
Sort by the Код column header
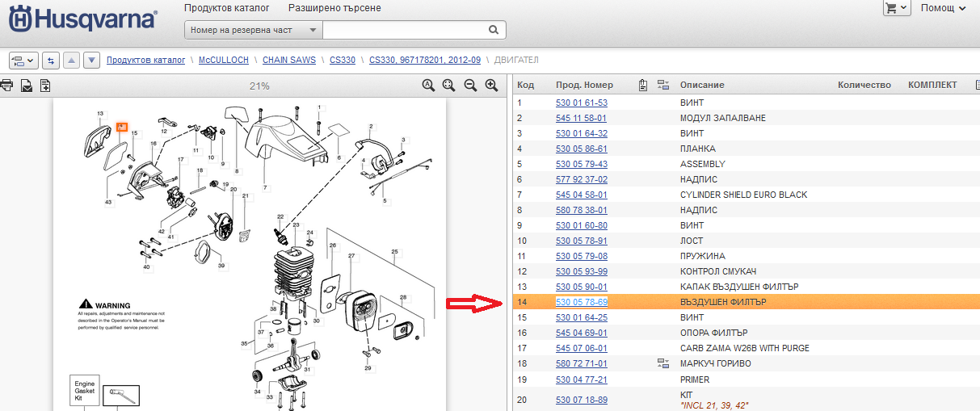coord(526,85)
